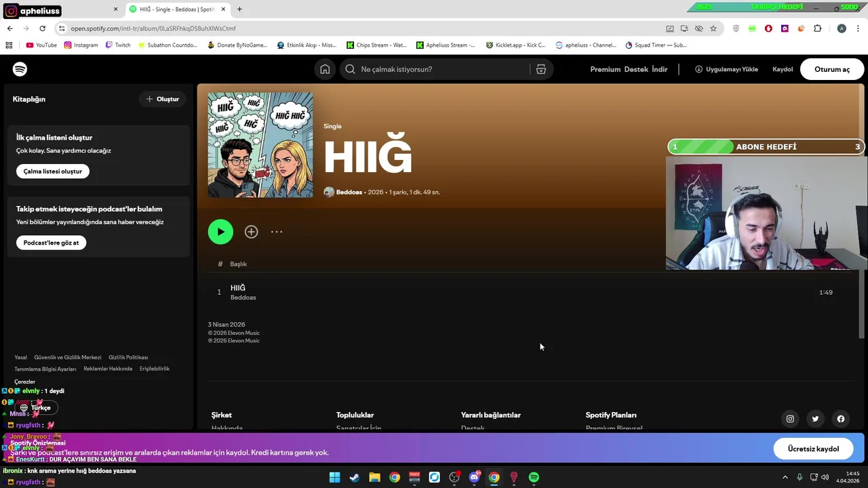The image size is (868, 488).
Task: Open the Twitch bookmark
Action: pos(118,45)
